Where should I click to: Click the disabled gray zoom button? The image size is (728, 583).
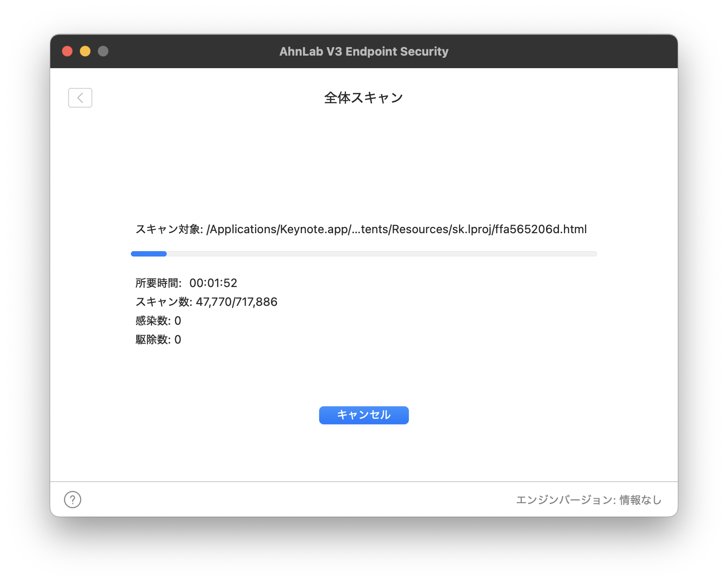click(x=103, y=51)
